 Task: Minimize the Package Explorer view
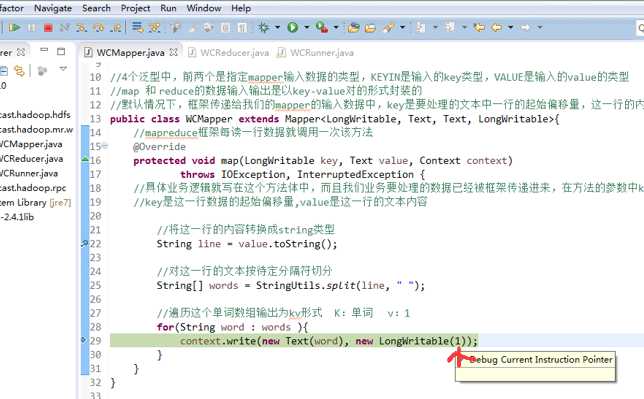pyautogui.click(x=44, y=50)
